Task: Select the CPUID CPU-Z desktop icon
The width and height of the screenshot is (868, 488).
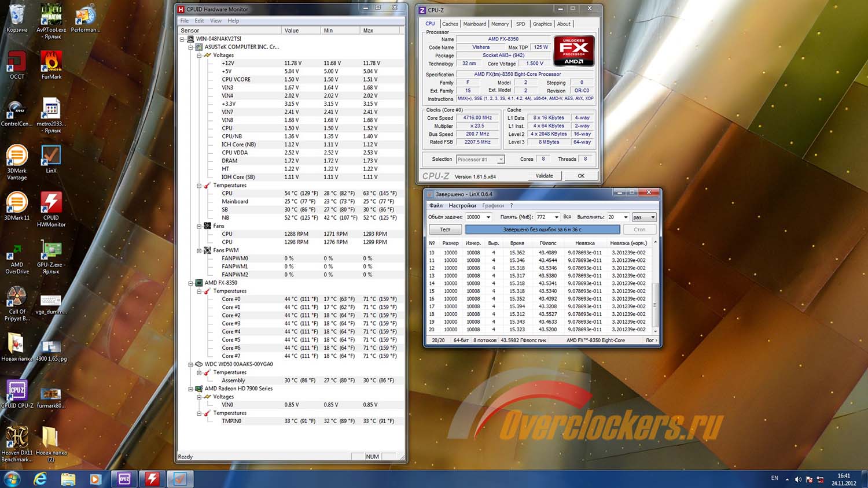Action: click(17, 394)
